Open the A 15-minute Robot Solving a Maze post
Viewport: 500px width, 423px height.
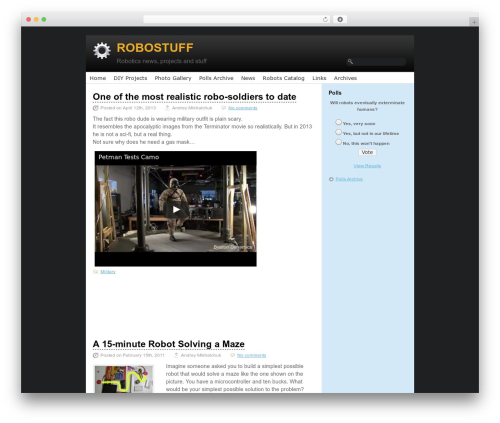pos(169,344)
